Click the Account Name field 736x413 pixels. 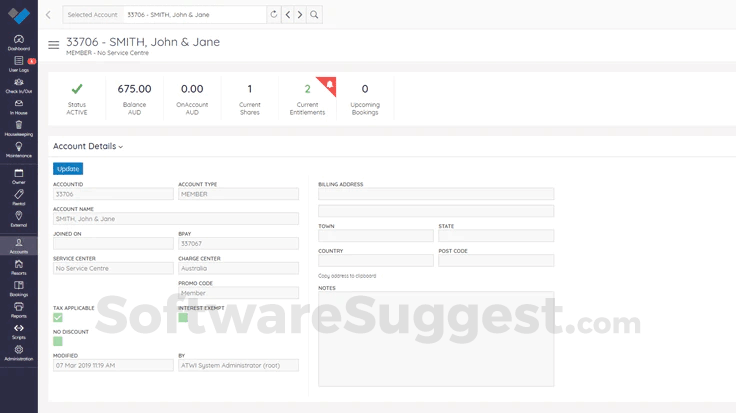coord(176,219)
